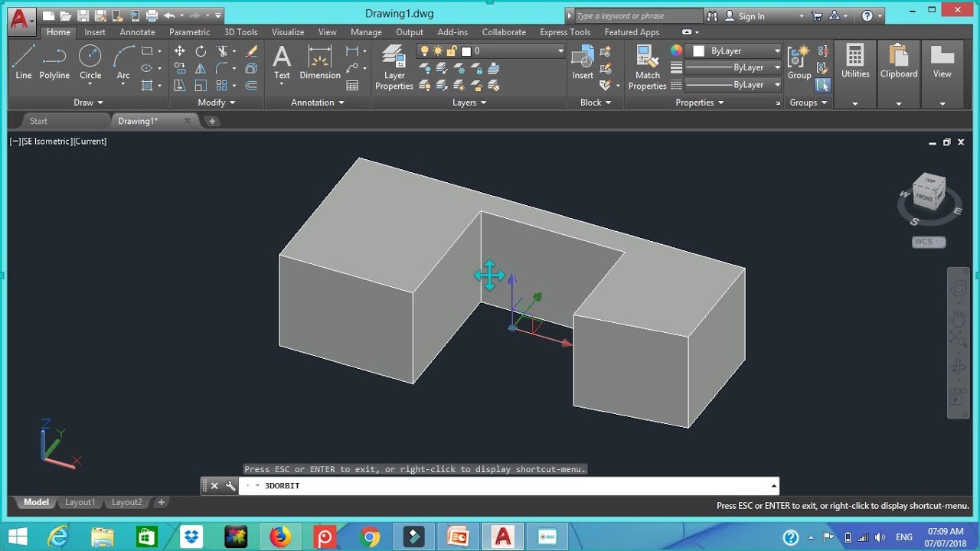This screenshot has width=980, height=551.
Task: Click the white layer color swatch
Action: click(x=465, y=51)
